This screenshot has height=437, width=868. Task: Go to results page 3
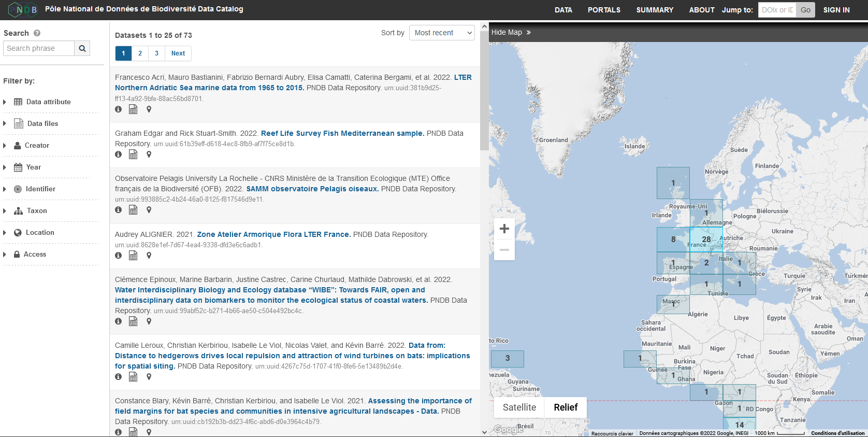(156, 53)
